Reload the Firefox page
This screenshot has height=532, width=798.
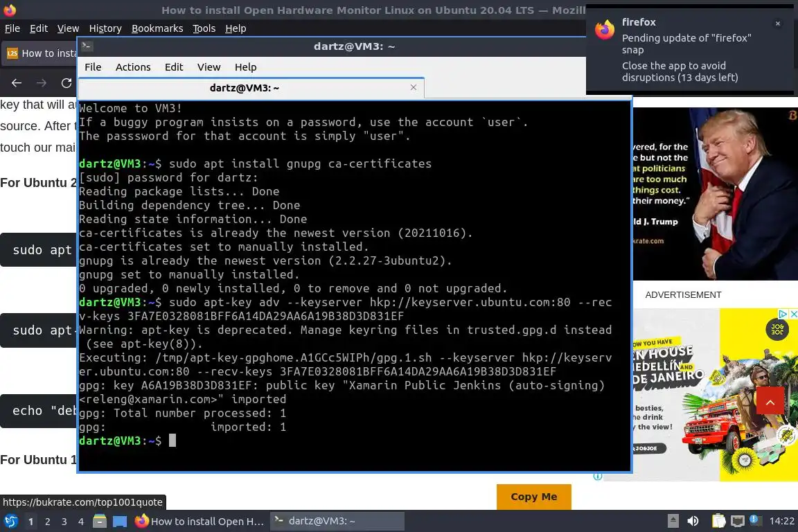[x=66, y=83]
